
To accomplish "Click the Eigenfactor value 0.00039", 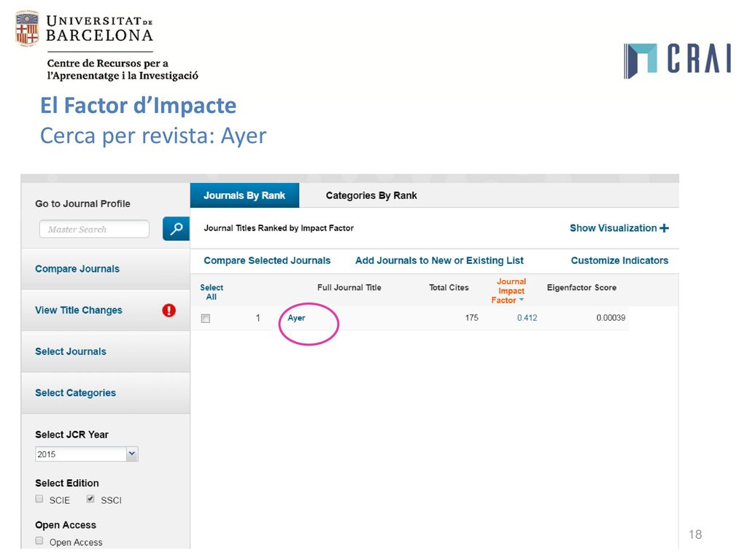I will tap(611, 318).
